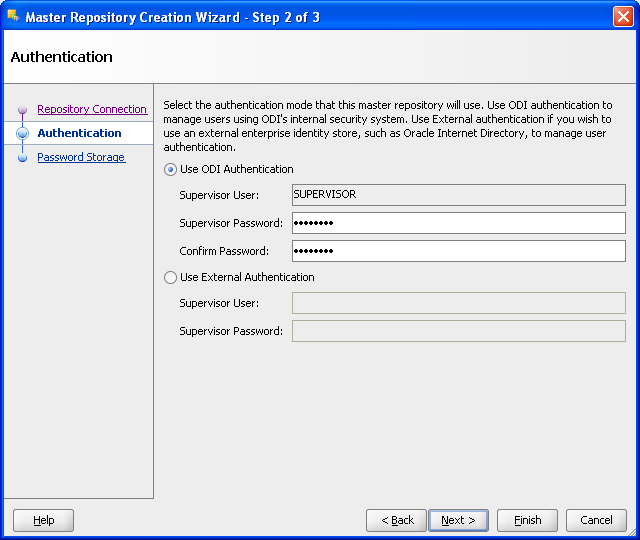This screenshot has height=540, width=640.
Task: Click the ODI Supervisor User field
Action: (459, 195)
